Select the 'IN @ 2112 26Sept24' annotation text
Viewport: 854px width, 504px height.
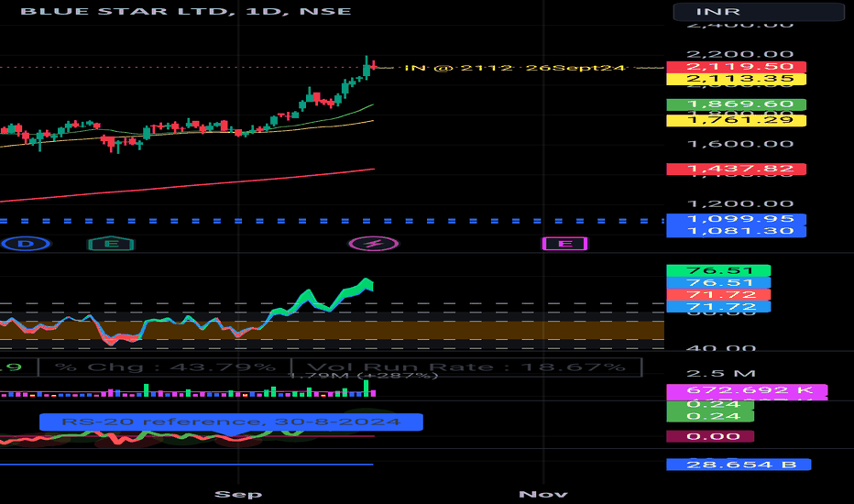[515, 68]
